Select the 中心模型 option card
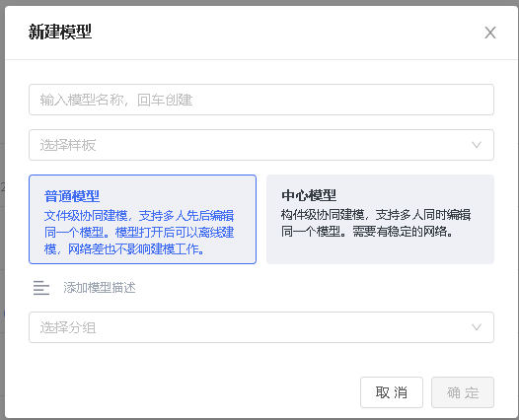 380,219
